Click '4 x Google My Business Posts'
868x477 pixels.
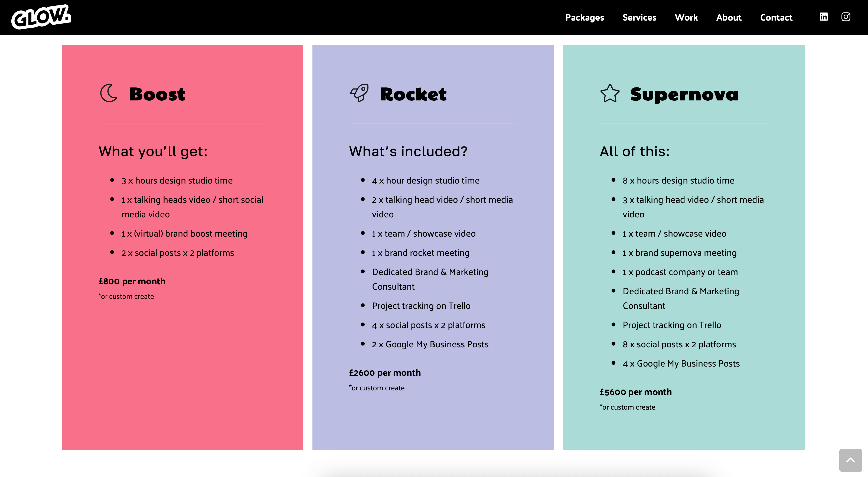pos(681,364)
